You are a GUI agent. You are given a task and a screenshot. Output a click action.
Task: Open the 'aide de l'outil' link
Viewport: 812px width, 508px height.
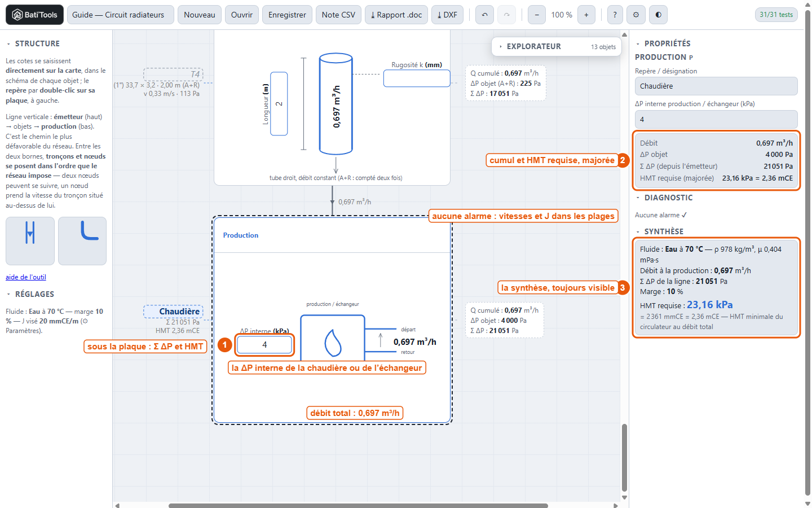click(26, 277)
